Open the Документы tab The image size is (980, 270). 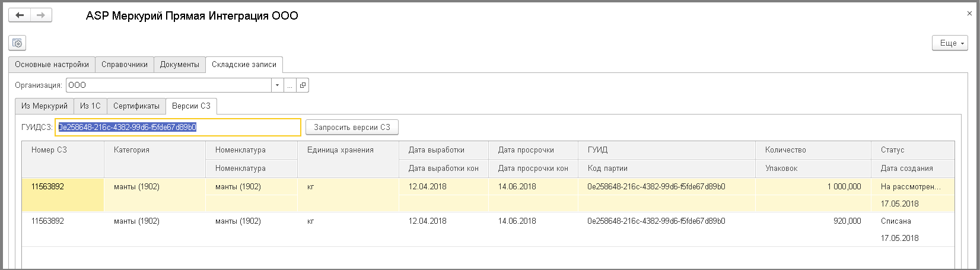[180, 65]
